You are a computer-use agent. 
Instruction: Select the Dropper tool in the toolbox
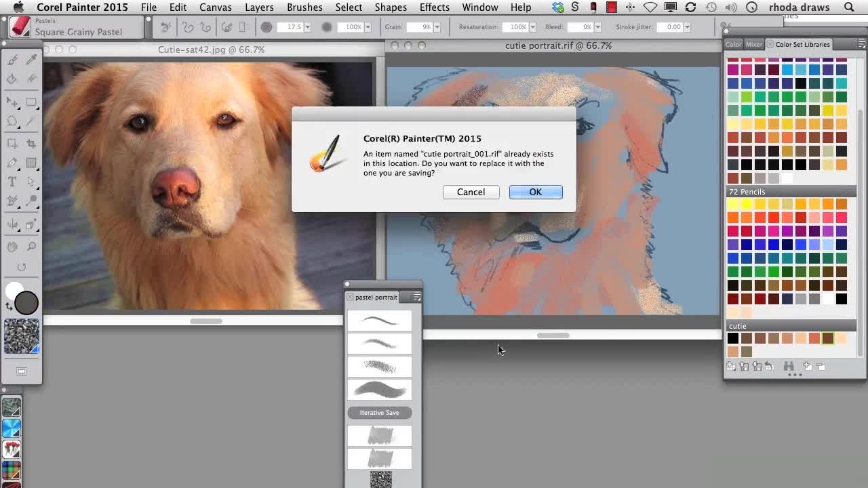click(31, 60)
